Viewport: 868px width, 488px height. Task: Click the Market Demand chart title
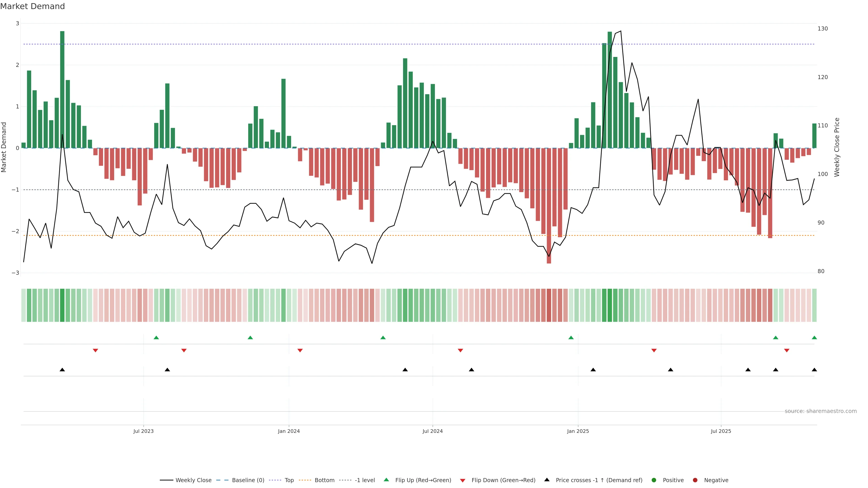[32, 6]
